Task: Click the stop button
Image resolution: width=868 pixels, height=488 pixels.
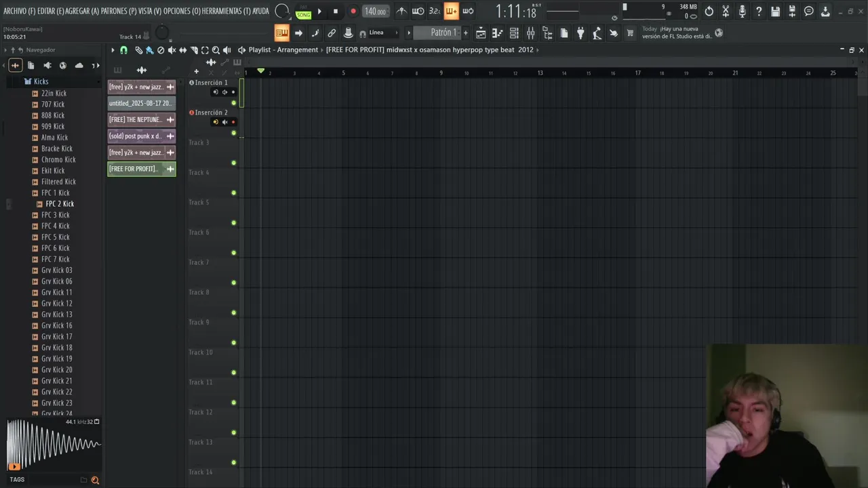Action: pos(335,12)
